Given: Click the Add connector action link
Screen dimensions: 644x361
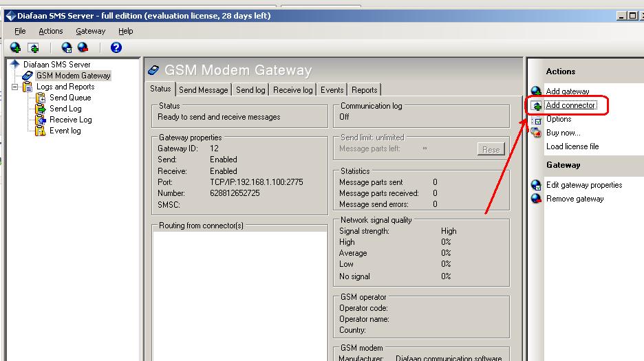Looking at the screenshot, I should point(570,105).
